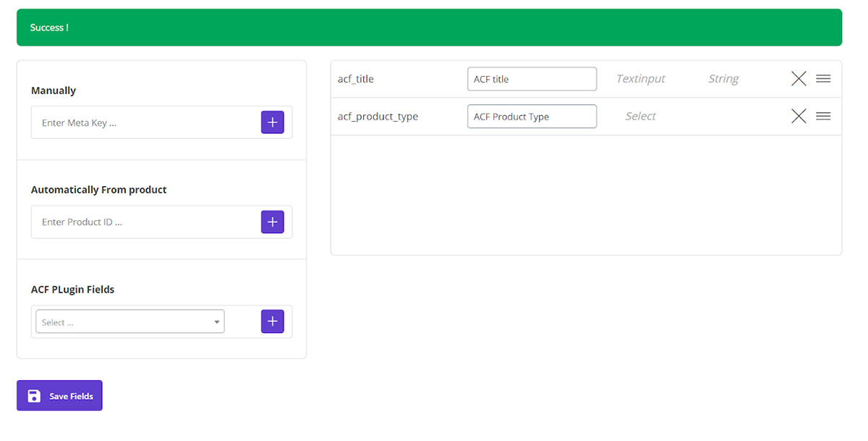The width and height of the screenshot is (868, 441).
Task: Select the ACF Product Type label input
Action: coord(532,116)
